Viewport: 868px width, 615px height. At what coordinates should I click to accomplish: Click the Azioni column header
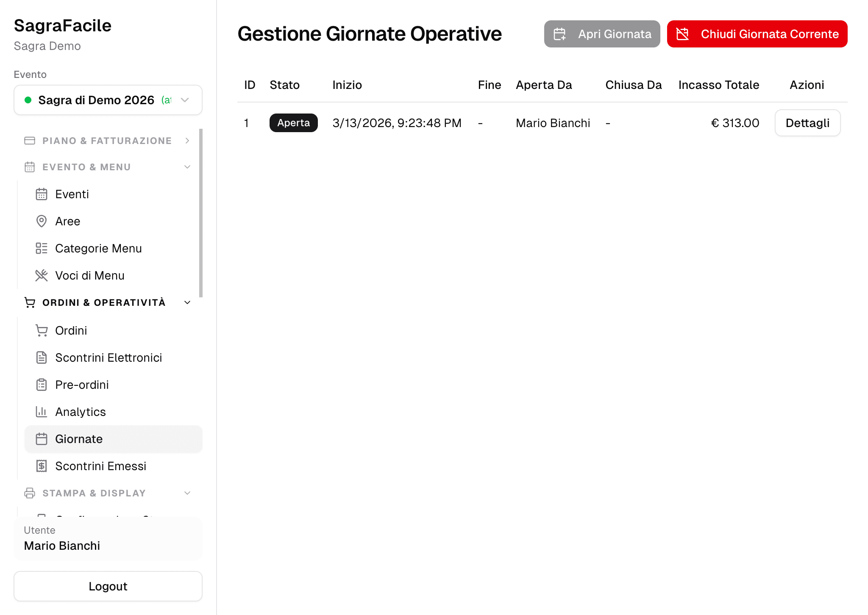coord(807,85)
